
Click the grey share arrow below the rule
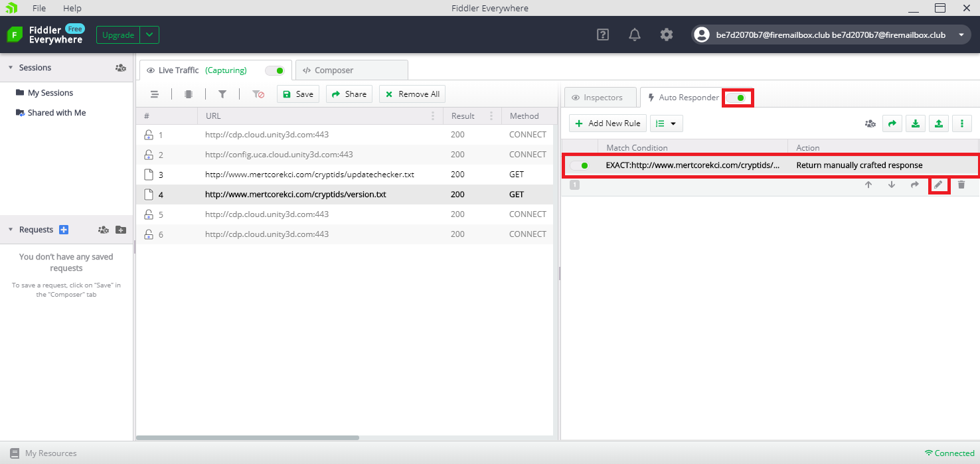pos(915,185)
